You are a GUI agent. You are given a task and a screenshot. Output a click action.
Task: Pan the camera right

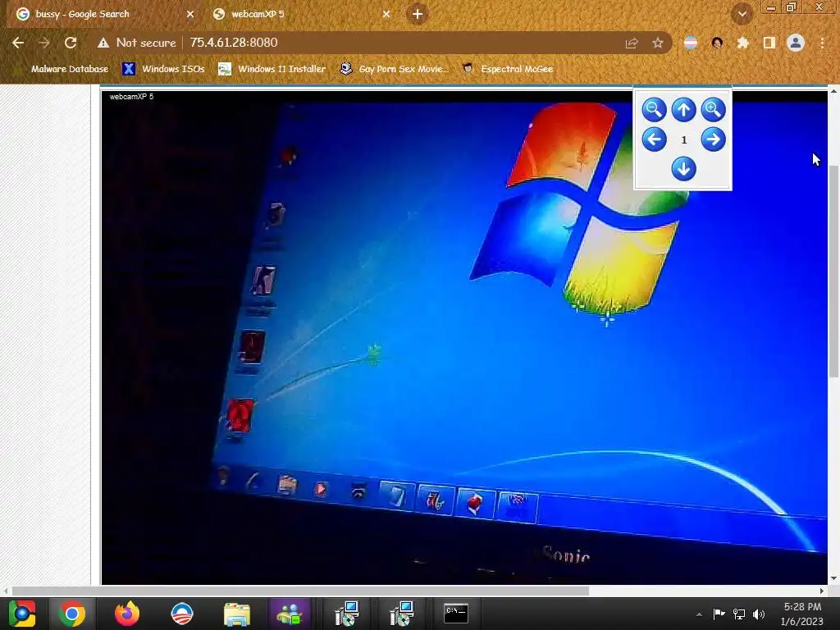(x=713, y=139)
